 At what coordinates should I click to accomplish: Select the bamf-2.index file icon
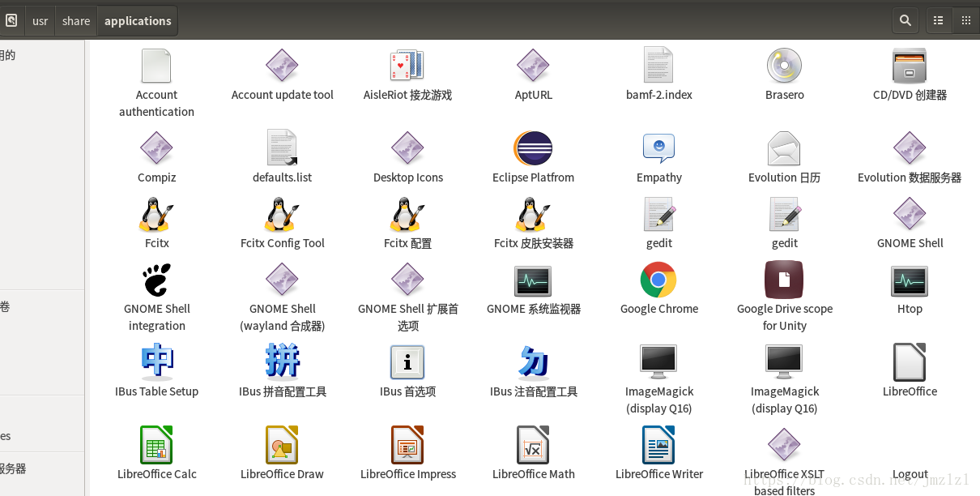coord(658,66)
